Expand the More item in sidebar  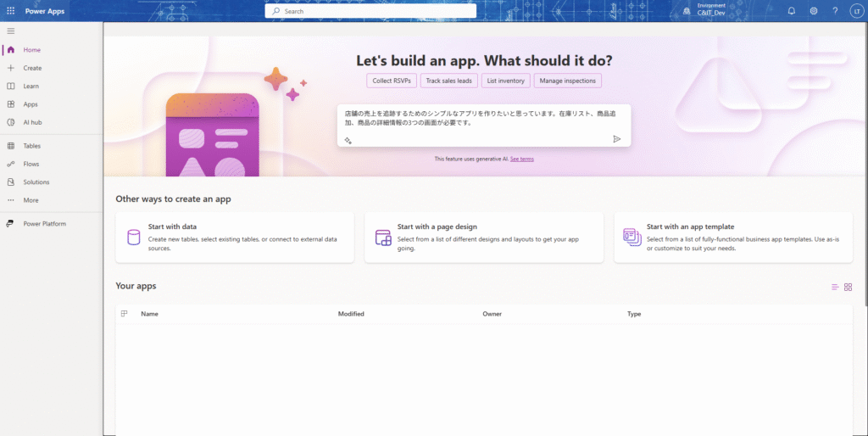pos(31,200)
